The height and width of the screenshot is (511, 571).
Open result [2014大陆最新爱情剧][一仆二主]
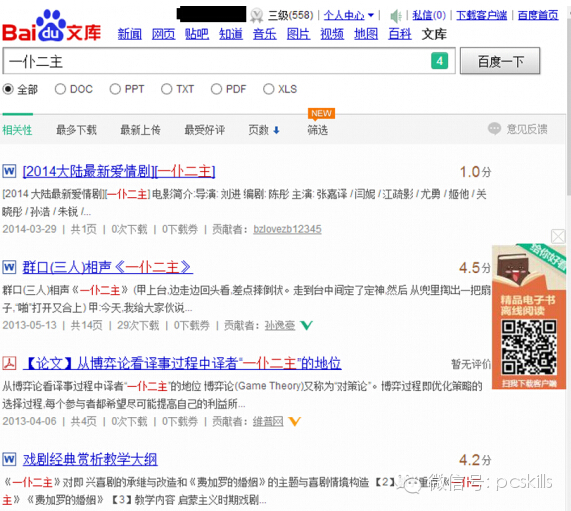[119, 171]
